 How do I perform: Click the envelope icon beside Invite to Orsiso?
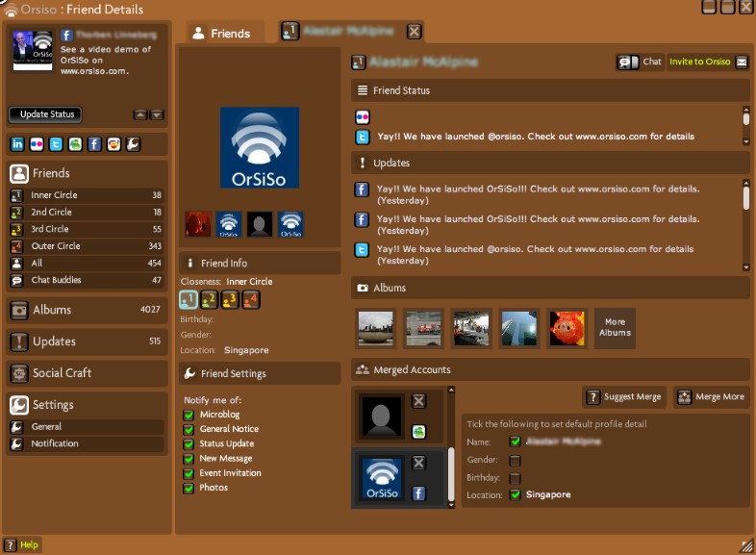(x=742, y=62)
